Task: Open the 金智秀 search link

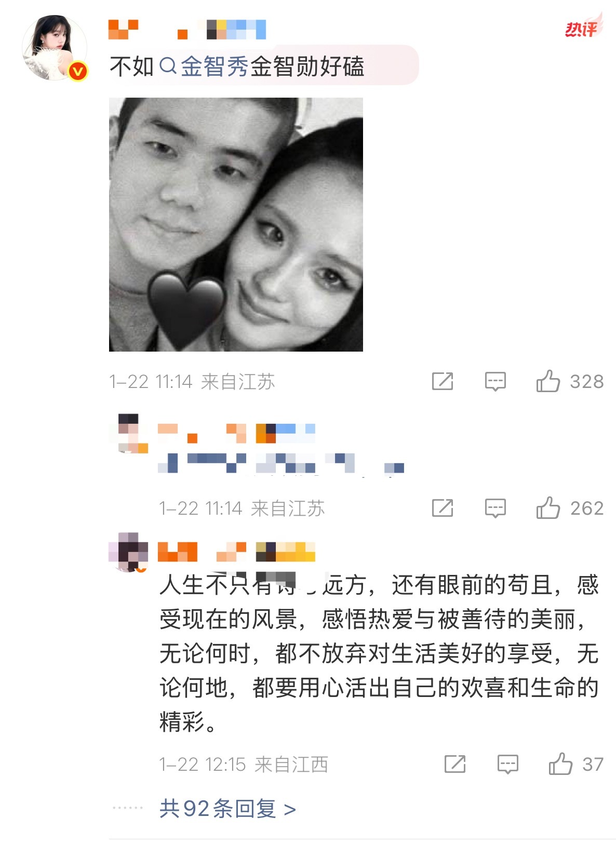Action: pos(215,66)
